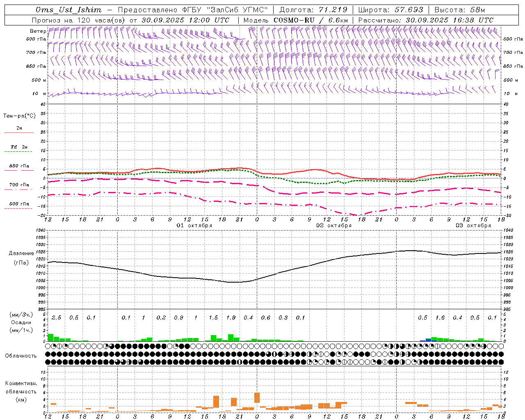Click the Тем-ра(°C) axis label

tap(19, 116)
